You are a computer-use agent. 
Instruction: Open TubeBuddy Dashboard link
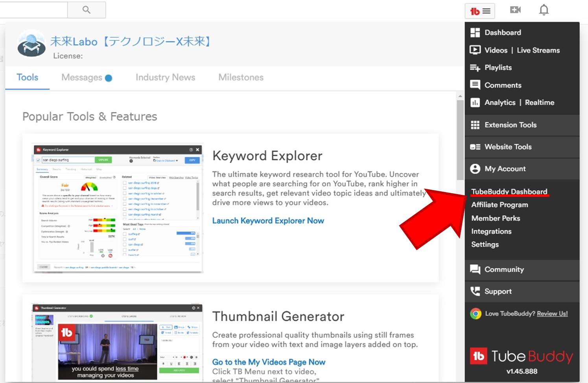tap(509, 192)
